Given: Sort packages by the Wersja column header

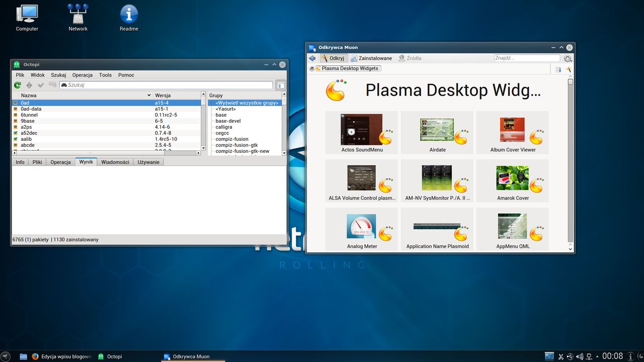Looking at the screenshot, I should coord(177,95).
